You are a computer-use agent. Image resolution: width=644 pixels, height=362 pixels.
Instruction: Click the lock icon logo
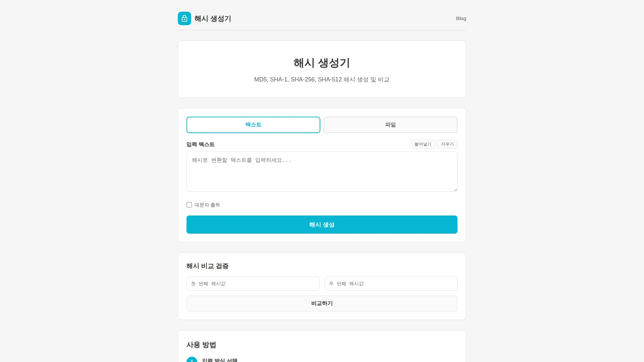(x=184, y=18)
